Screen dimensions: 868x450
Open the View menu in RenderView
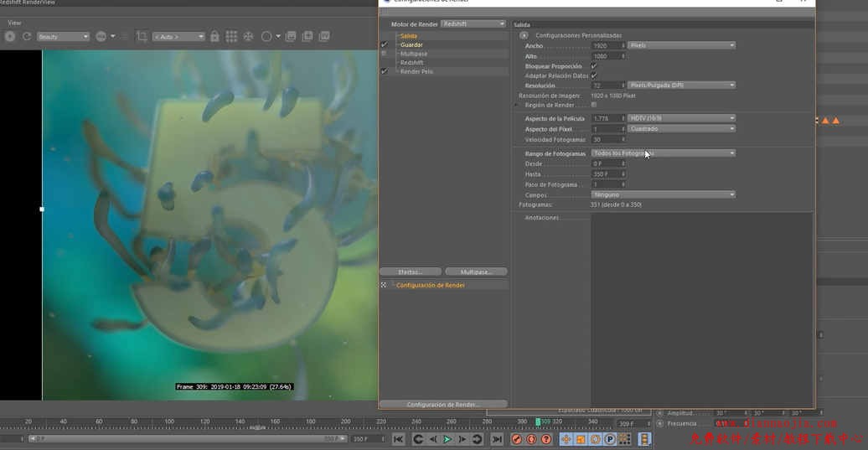(14, 23)
